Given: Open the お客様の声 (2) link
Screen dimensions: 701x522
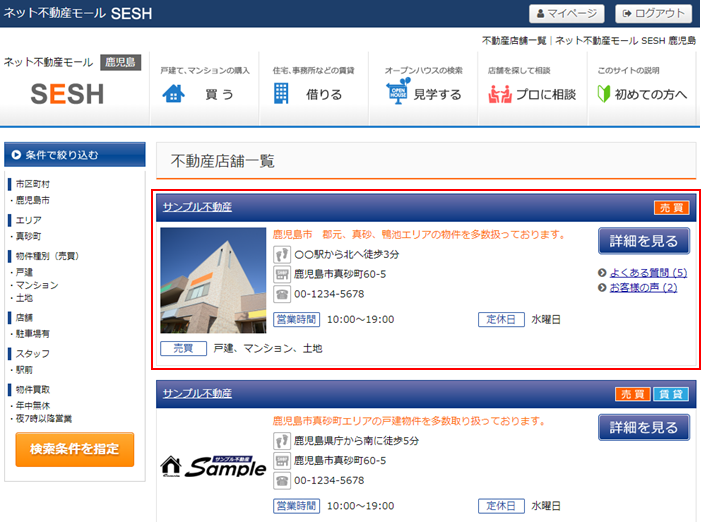Looking at the screenshot, I should (x=643, y=288).
